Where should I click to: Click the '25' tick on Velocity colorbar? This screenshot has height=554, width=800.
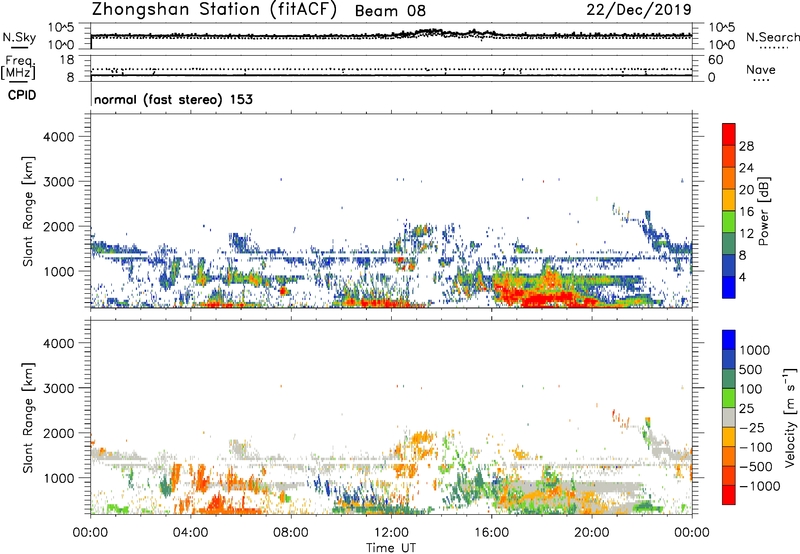[x=746, y=408]
